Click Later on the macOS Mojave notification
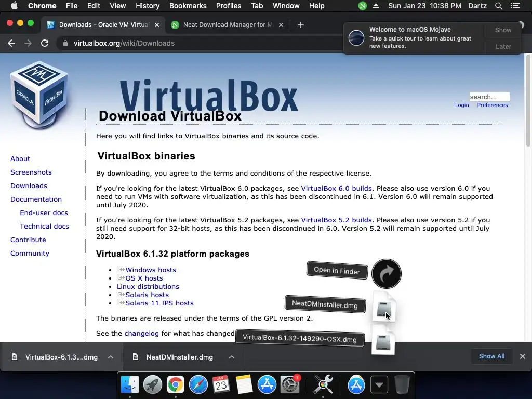Viewport: 532px width, 399px height. 503,46
